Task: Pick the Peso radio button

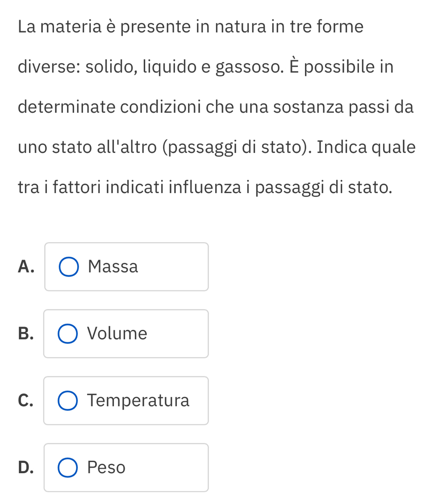Action: [x=67, y=468]
